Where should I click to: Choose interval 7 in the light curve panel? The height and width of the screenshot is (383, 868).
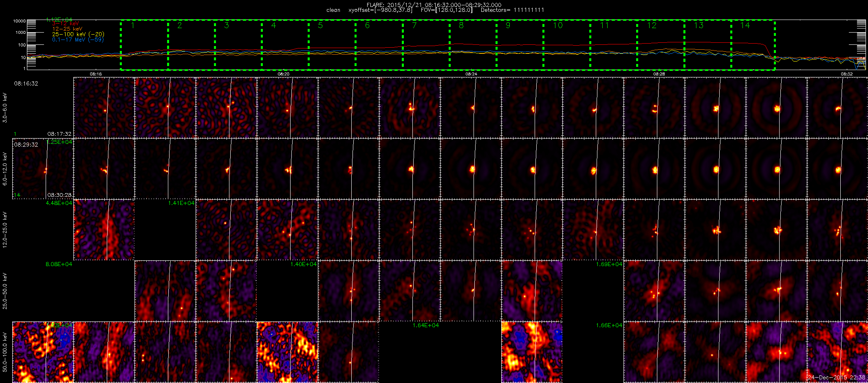point(414,26)
